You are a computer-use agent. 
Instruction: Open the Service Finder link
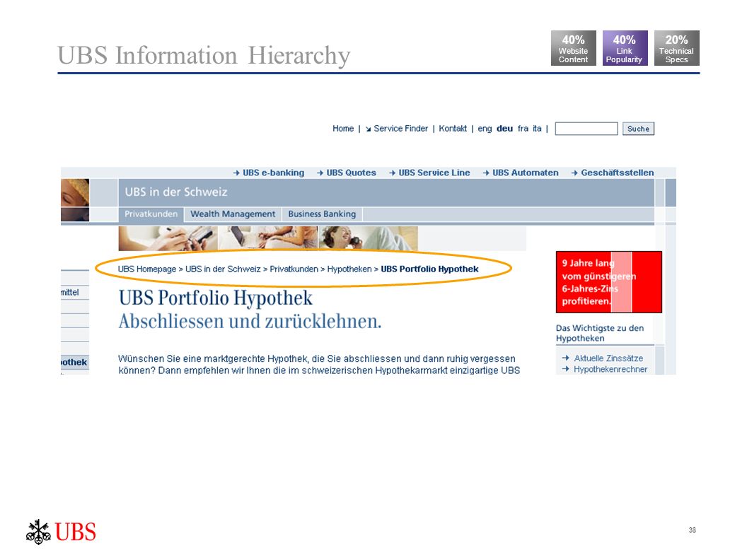(x=400, y=129)
